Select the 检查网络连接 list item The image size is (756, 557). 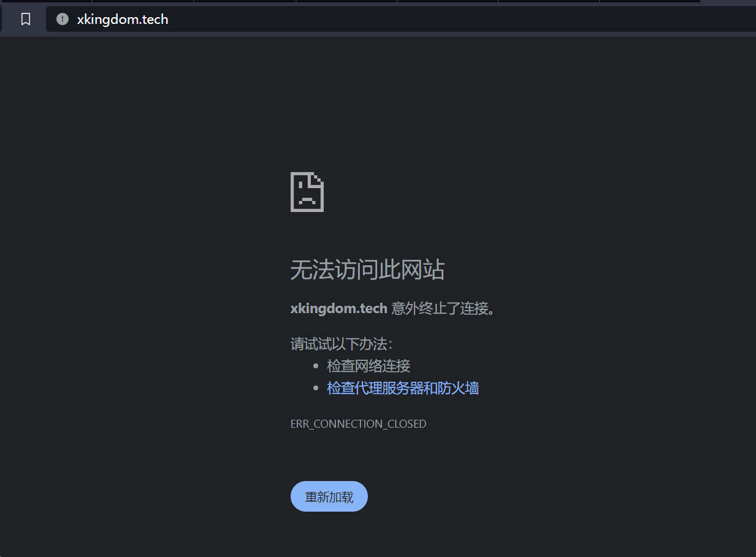tap(368, 366)
